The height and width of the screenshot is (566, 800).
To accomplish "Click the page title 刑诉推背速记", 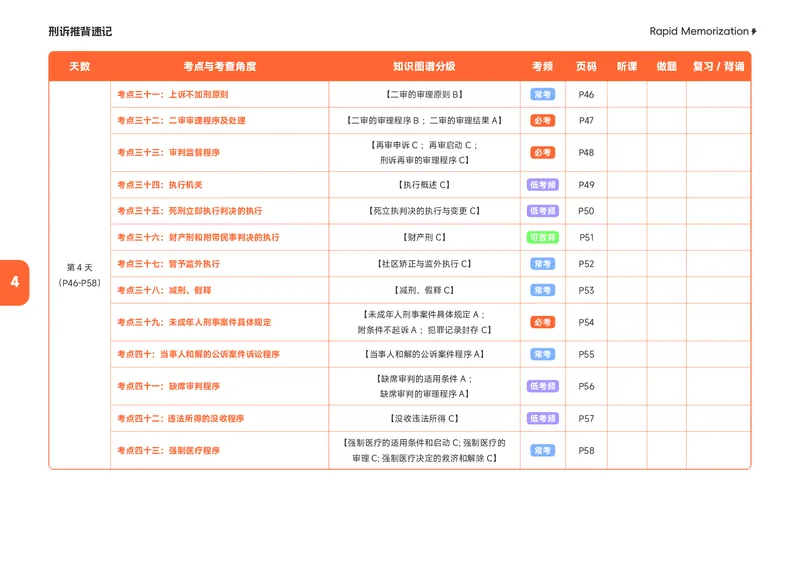I will pyautogui.click(x=80, y=32).
